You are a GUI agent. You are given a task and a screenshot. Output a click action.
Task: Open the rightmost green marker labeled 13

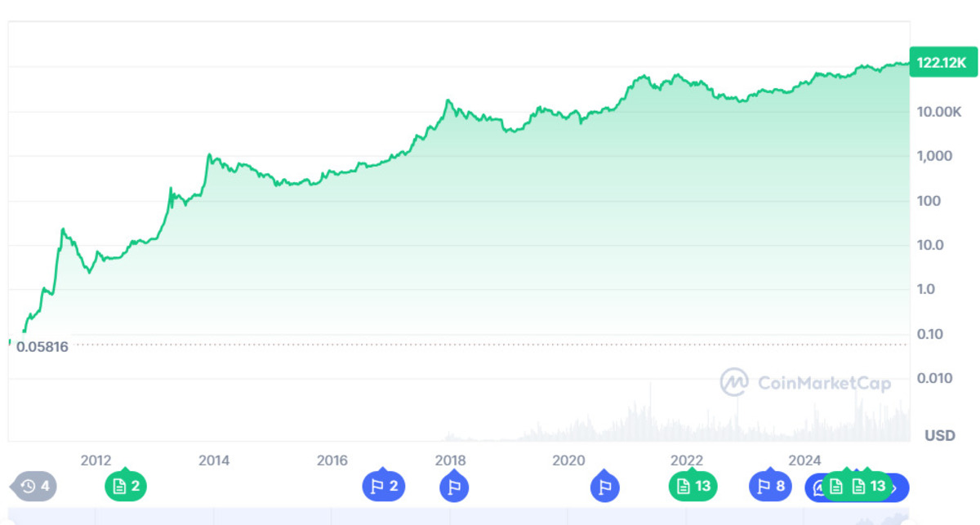point(867,487)
